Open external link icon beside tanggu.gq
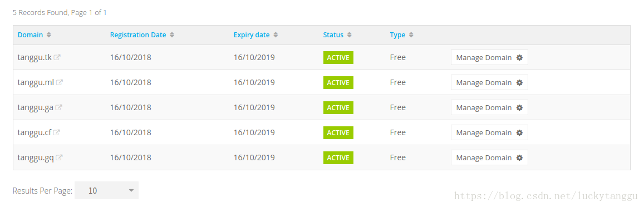This screenshot has height=207, width=644. [x=59, y=157]
